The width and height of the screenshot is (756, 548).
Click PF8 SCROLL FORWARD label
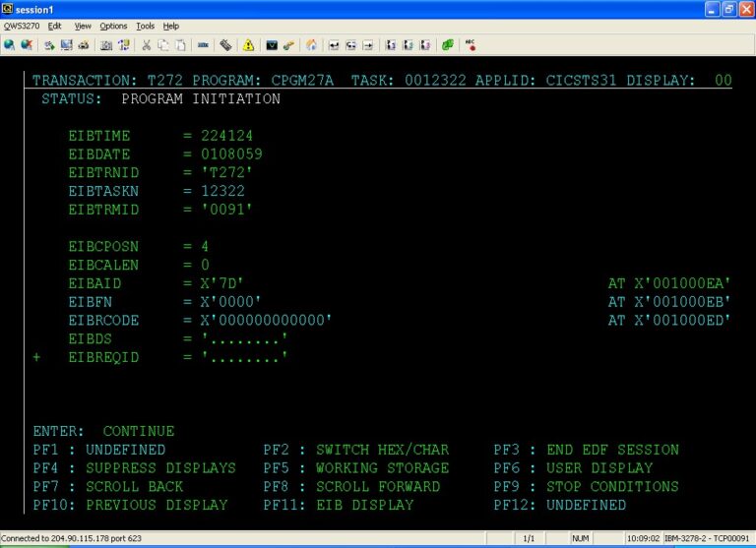[351, 487]
